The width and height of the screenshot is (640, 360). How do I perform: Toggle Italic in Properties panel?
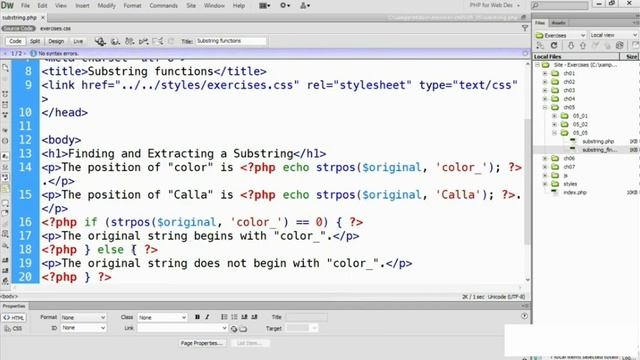click(207, 317)
